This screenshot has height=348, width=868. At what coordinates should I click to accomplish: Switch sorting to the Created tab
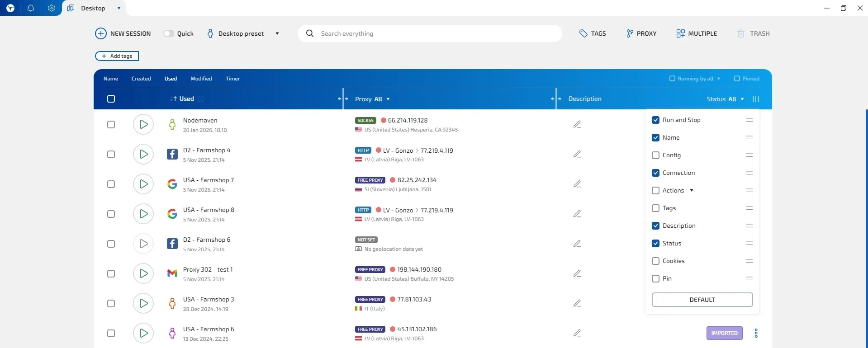coord(141,79)
